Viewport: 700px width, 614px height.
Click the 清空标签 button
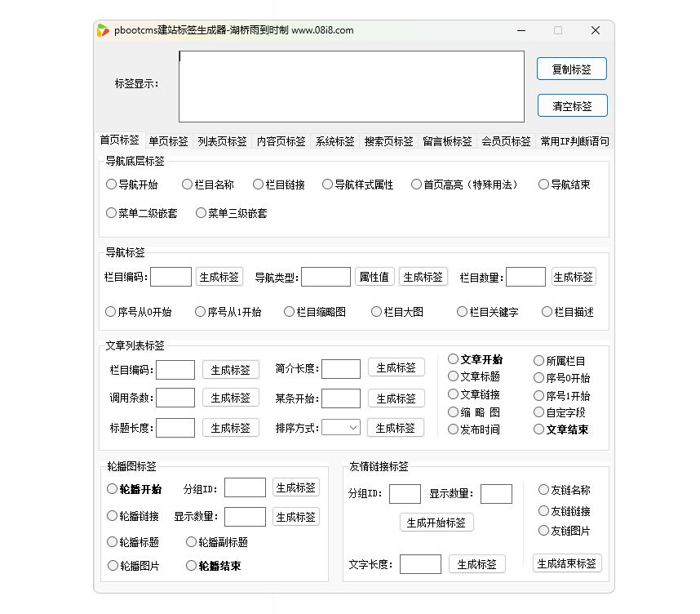572,105
